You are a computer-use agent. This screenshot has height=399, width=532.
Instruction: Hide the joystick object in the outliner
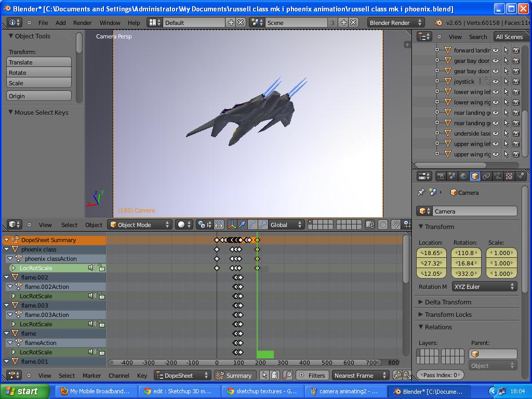(496, 81)
